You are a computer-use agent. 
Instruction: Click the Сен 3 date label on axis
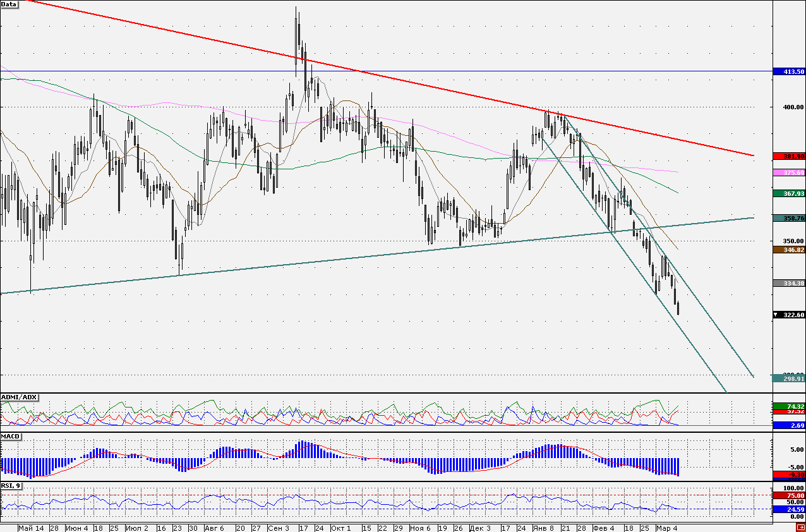pos(278,528)
